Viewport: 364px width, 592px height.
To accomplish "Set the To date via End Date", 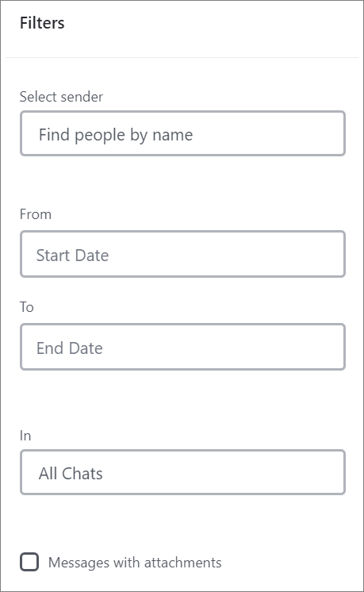I will 182,347.
